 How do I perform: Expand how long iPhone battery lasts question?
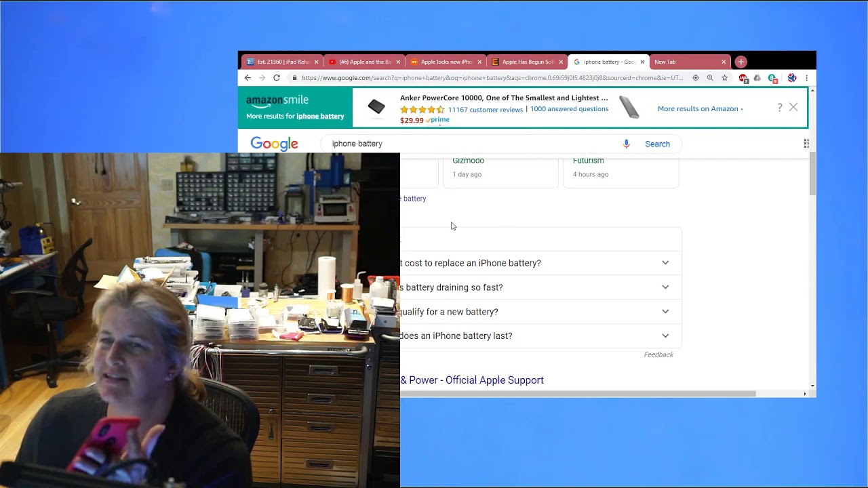(540, 335)
